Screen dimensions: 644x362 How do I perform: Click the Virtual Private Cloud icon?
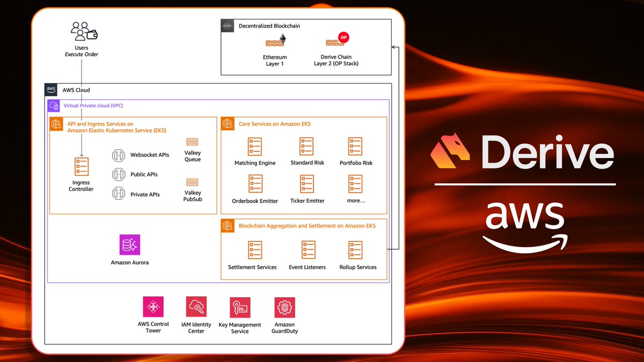pyautogui.click(x=54, y=106)
